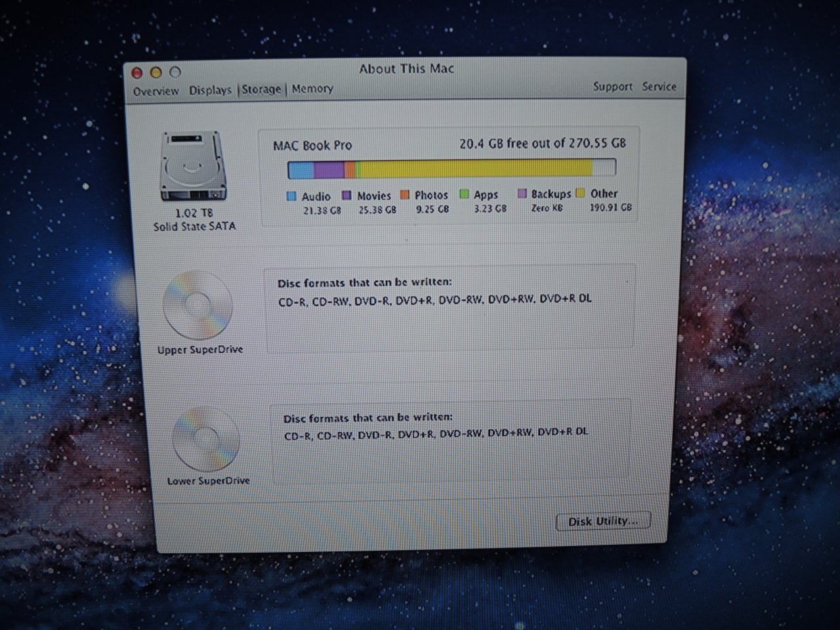
Task: Minimize the About This Mac window
Action: pyautogui.click(x=156, y=72)
